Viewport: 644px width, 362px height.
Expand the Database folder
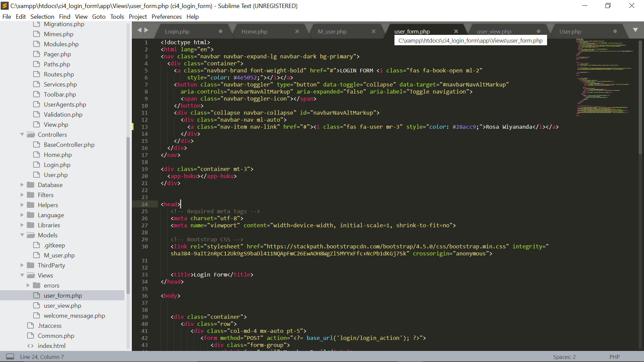[x=22, y=185]
